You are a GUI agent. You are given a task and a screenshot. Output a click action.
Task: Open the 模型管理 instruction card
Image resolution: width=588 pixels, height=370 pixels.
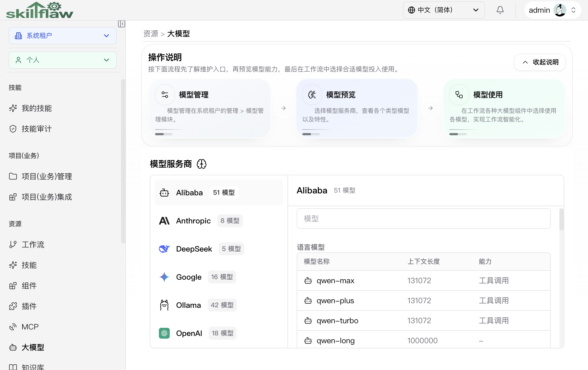click(x=210, y=108)
